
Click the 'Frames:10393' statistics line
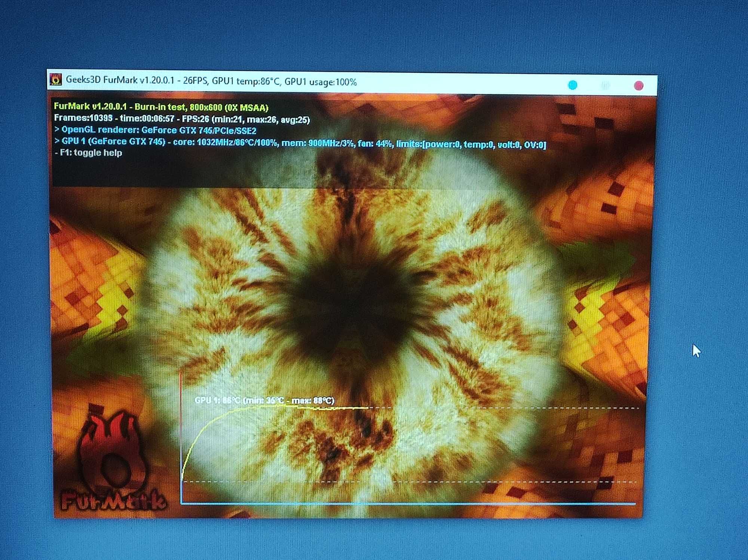[182, 119]
